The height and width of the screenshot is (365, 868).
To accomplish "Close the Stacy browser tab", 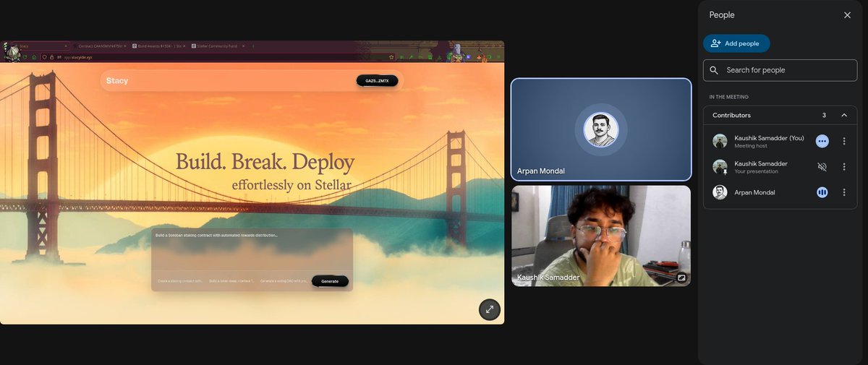I will tap(65, 46).
